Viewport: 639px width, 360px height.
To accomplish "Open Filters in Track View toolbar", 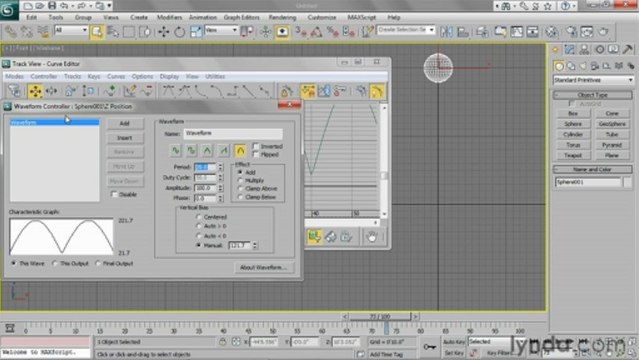I will click(14, 91).
